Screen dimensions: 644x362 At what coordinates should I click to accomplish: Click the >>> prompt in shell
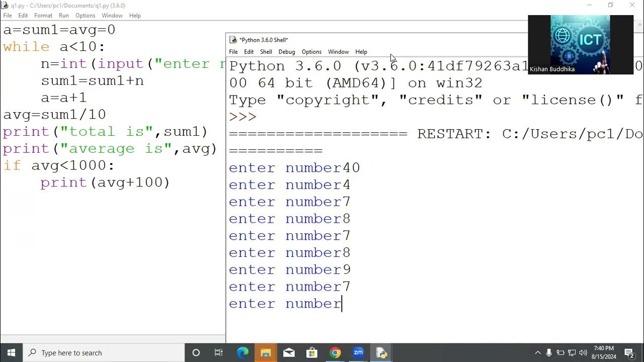pos(243,117)
